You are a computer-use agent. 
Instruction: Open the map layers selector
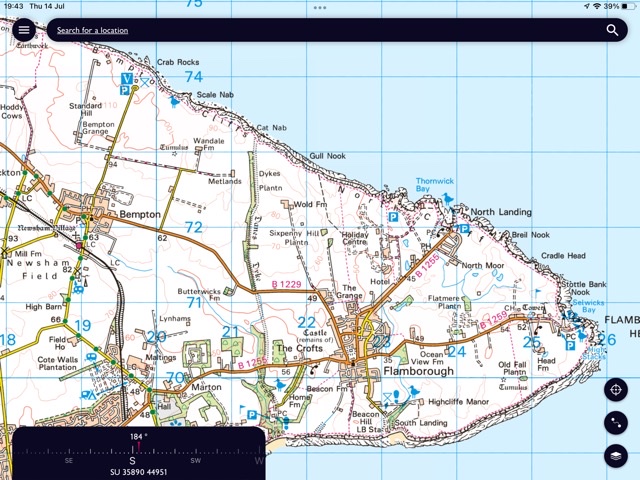tap(617, 456)
